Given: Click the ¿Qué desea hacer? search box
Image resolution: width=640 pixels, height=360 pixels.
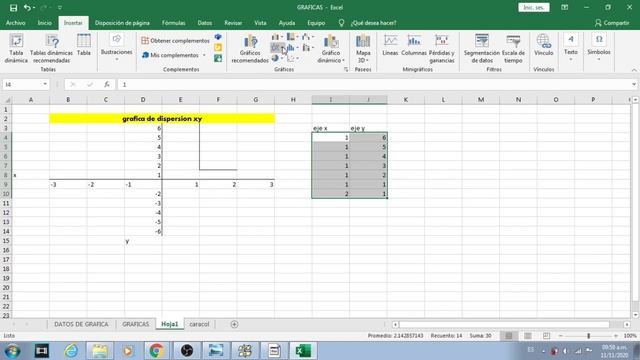Looking at the screenshot, I should coord(373,23).
